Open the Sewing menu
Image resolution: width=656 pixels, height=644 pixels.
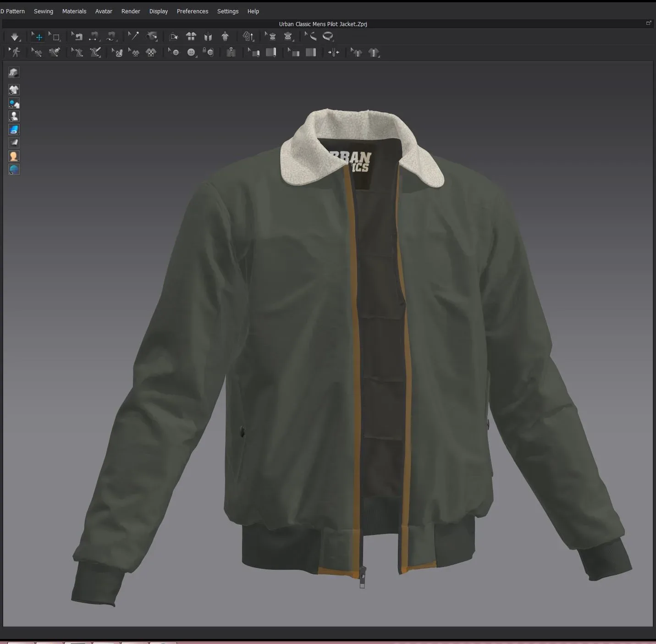coord(44,11)
